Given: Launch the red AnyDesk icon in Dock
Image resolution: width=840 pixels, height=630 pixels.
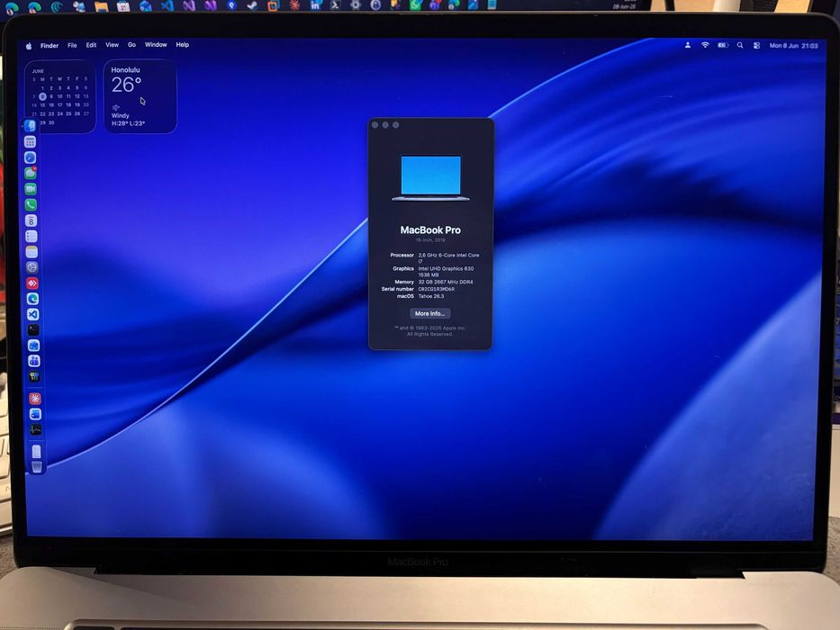Looking at the screenshot, I should (x=32, y=283).
